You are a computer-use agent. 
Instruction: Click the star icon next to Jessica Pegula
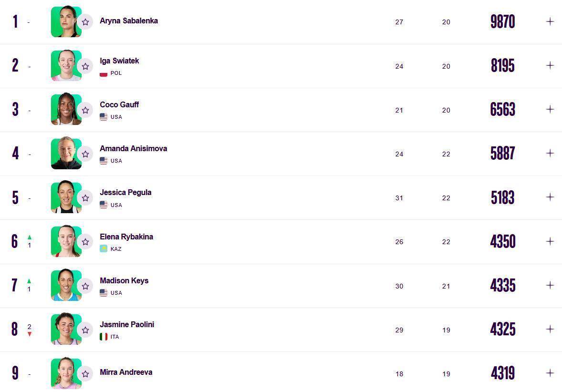[85, 198]
